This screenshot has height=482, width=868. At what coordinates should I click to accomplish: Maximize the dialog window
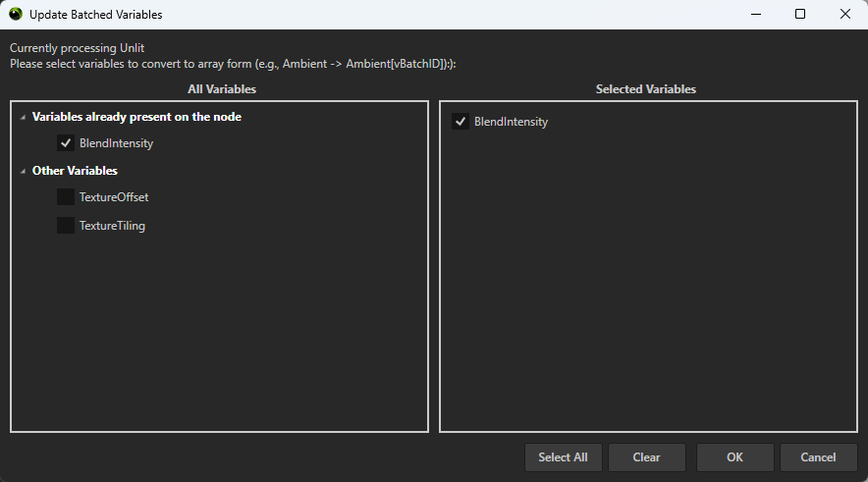click(x=800, y=15)
